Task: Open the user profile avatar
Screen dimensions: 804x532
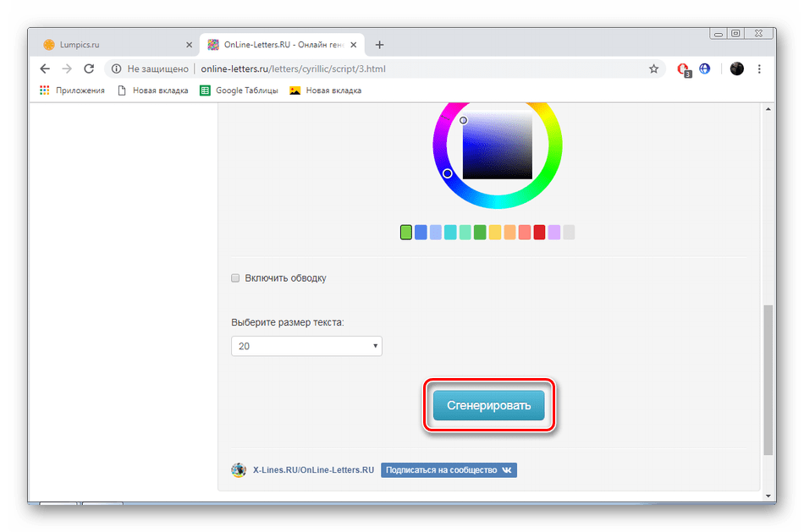Action: pyautogui.click(x=736, y=69)
